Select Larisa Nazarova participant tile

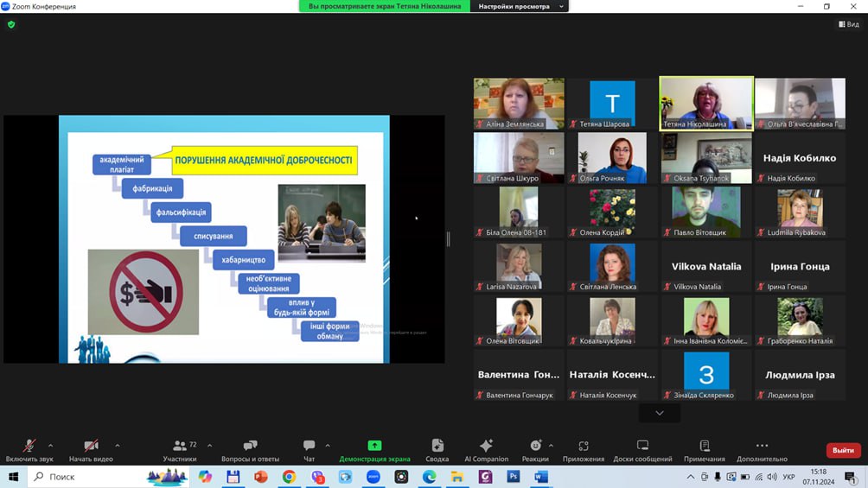pyautogui.click(x=519, y=266)
